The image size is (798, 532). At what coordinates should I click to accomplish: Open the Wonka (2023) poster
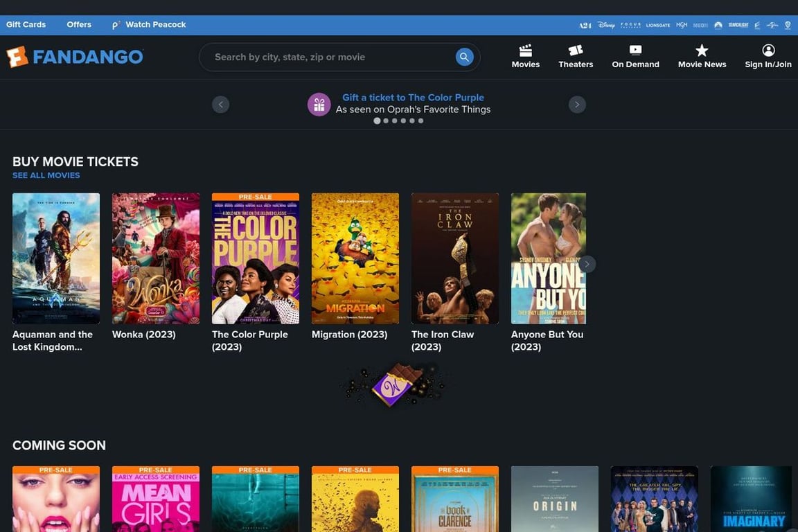point(155,258)
